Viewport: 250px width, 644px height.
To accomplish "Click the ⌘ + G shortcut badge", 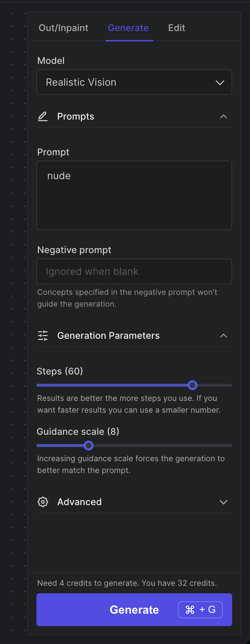I will [x=200, y=610].
